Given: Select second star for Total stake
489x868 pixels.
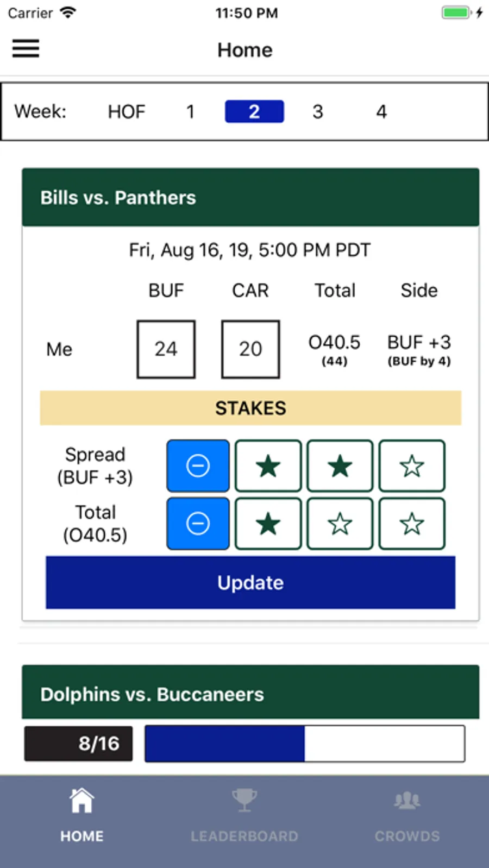Looking at the screenshot, I should [340, 524].
